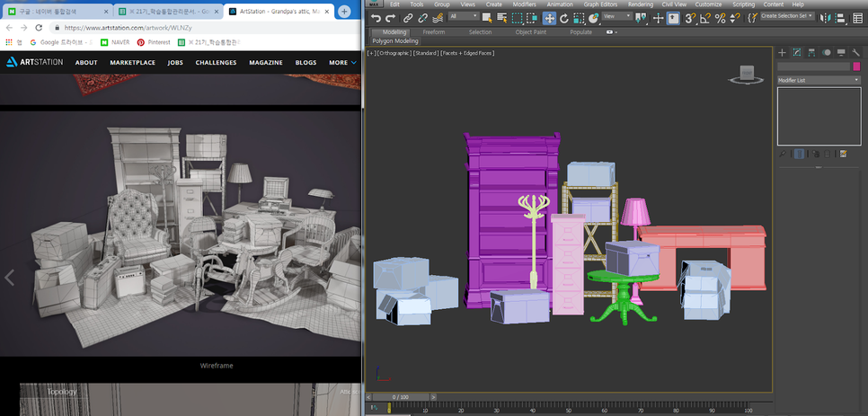Screen dimensions: 868x416
Task: Expand the Modifier List dropdown
Action: tap(819, 80)
